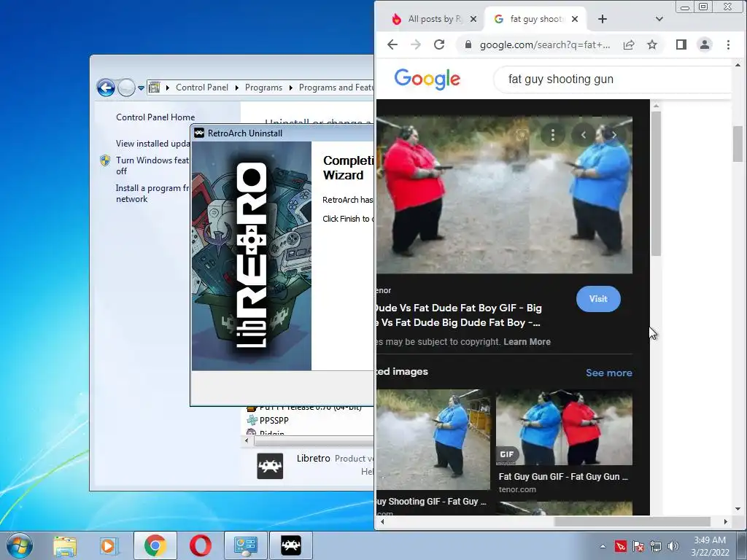Go back in Control Panel window
Image resolution: width=747 pixels, height=560 pixels.
tap(106, 87)
